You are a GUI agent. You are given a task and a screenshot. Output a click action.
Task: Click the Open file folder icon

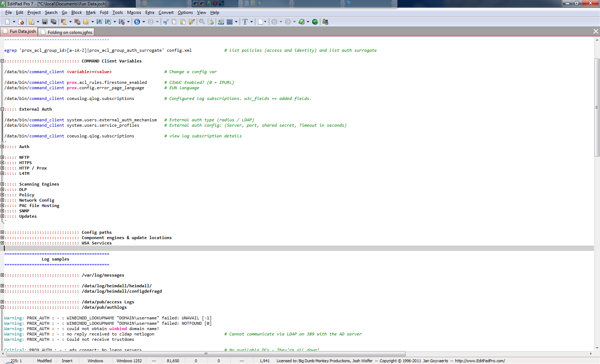(31, 22)
